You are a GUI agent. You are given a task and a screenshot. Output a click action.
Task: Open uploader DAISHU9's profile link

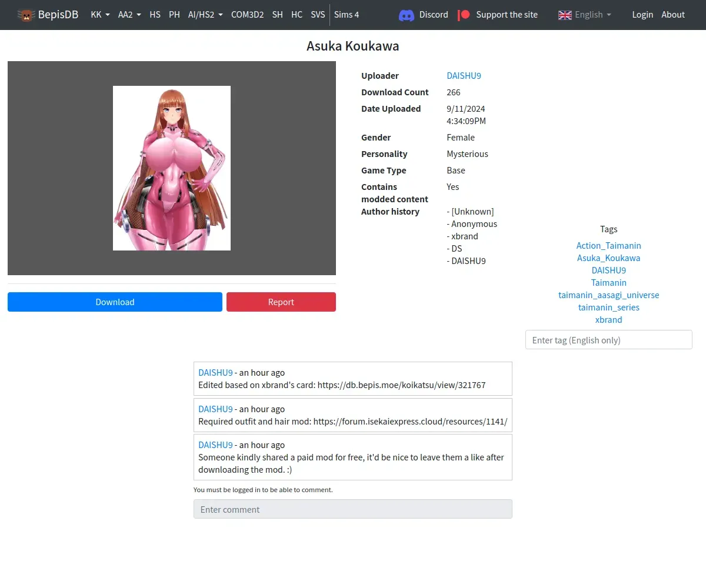(x=464, y=76)
